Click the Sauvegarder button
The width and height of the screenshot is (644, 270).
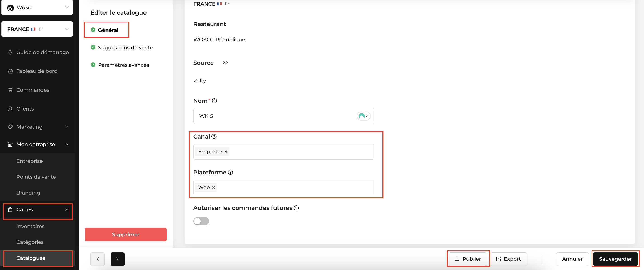(x=615, y=259)
